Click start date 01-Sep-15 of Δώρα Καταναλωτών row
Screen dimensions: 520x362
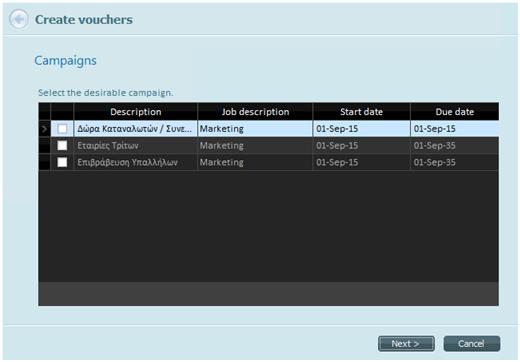362,129
